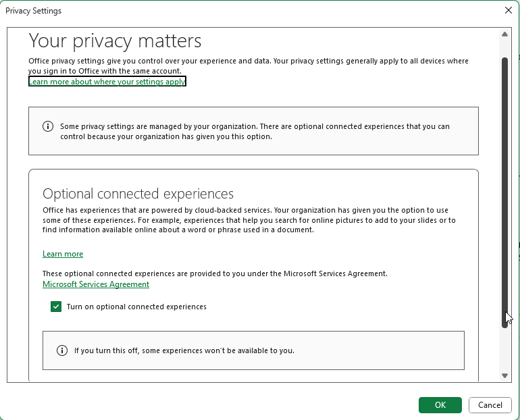The width and height of the screenshot is (520, 420).
Task: Click the 'Your privacy matters' heading
Action: (115, 41)
